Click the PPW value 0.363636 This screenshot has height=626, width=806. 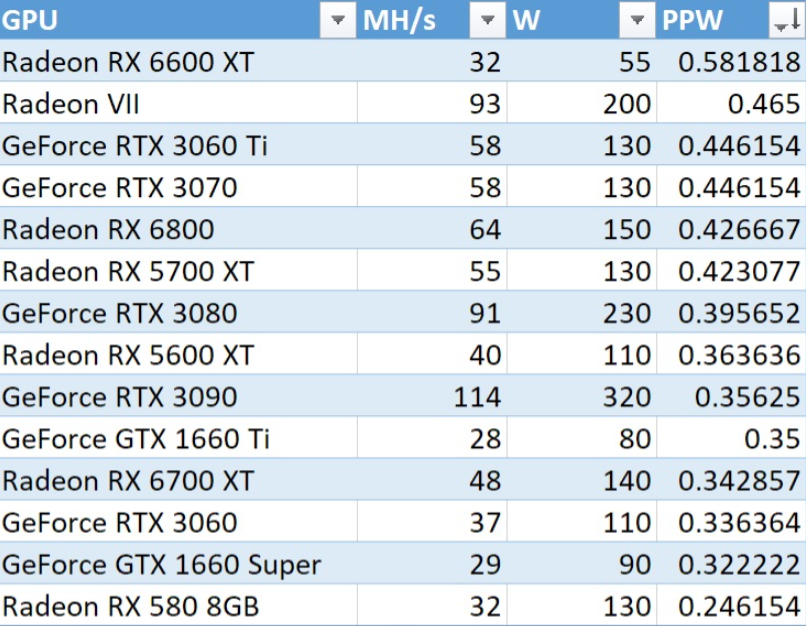pyautogui.click(x=739, y=355)
